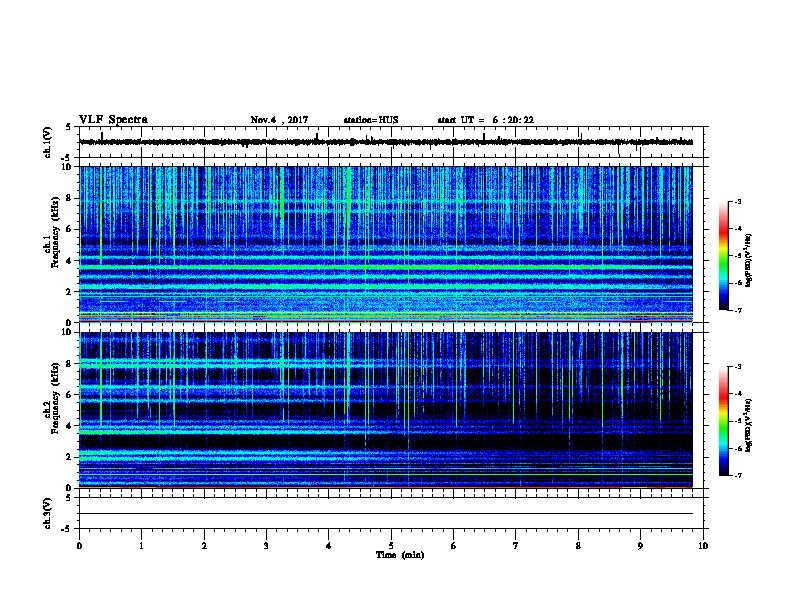Click the time-axis tick label "4"

(328, 546)
